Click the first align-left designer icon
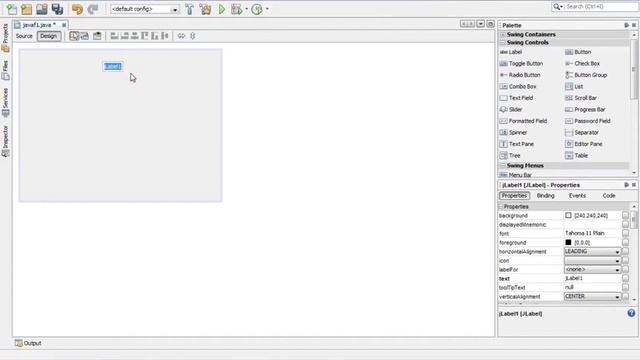Screen dimensions: 640x360 pos(114,36)
